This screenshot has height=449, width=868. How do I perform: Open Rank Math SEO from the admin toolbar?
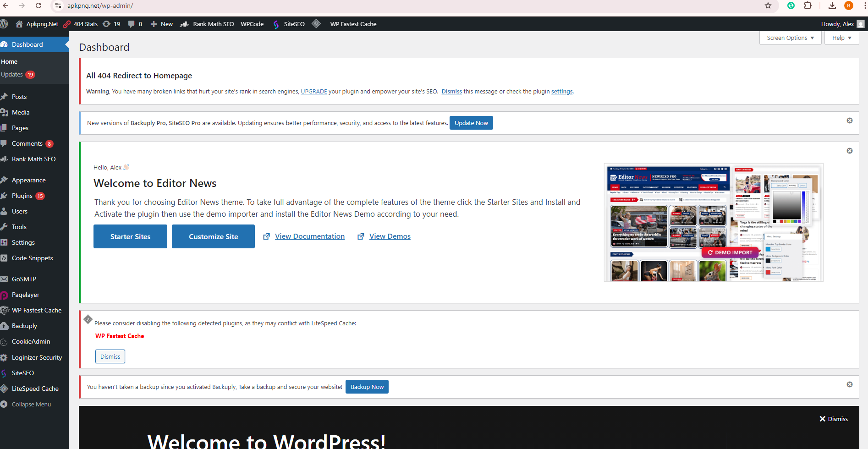click(x=212, y=24)
